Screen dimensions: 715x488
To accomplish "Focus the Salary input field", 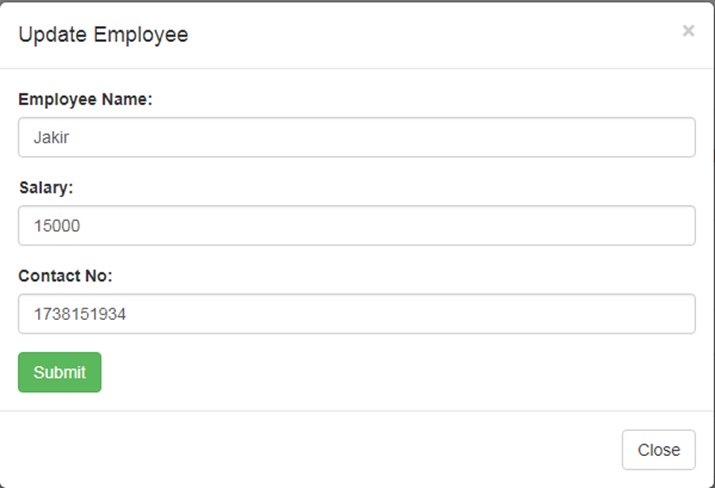I will pyautogui.click(x=356, y=226).
